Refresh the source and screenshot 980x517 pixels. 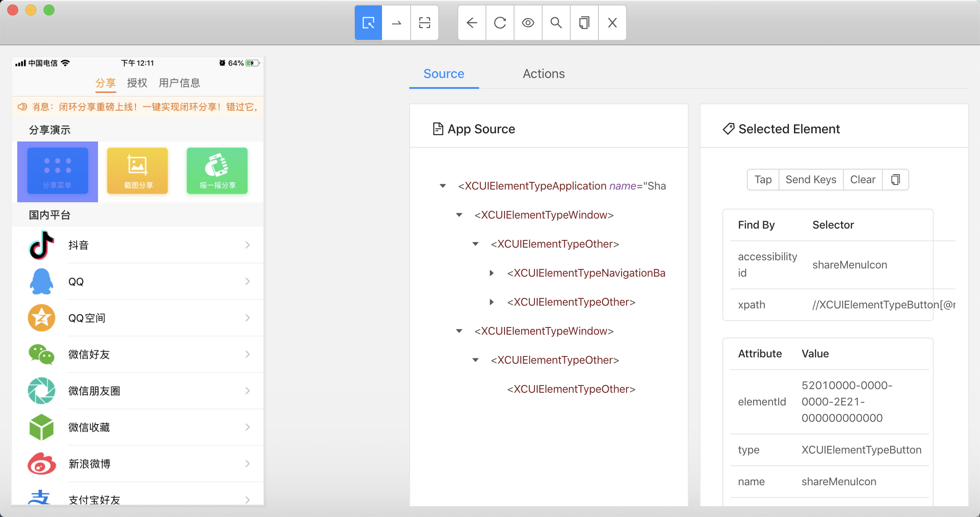(500, 23)
